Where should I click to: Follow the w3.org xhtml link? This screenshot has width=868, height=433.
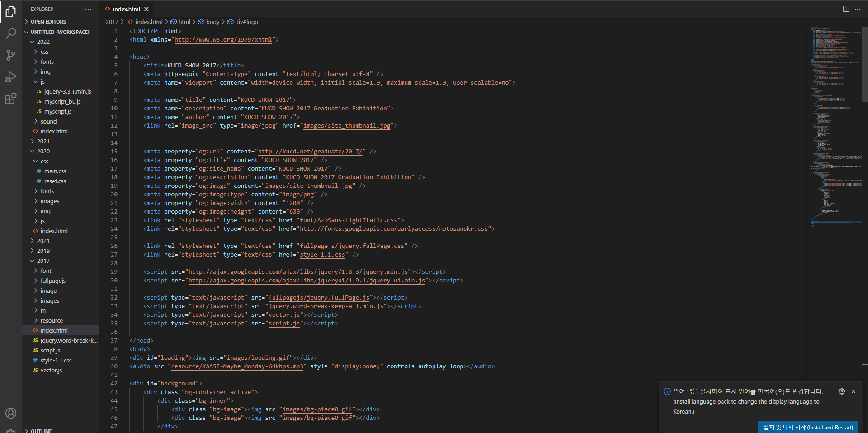[223, 40]
